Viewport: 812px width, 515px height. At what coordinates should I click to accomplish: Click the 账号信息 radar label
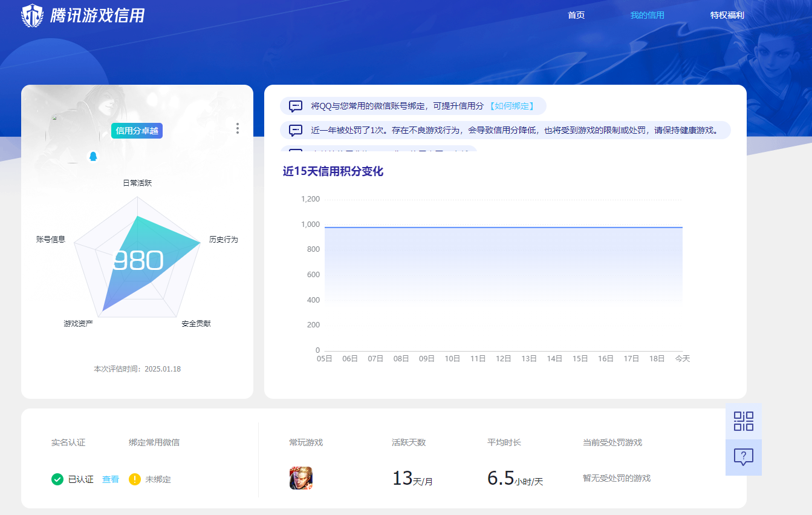tap(51, 240)
